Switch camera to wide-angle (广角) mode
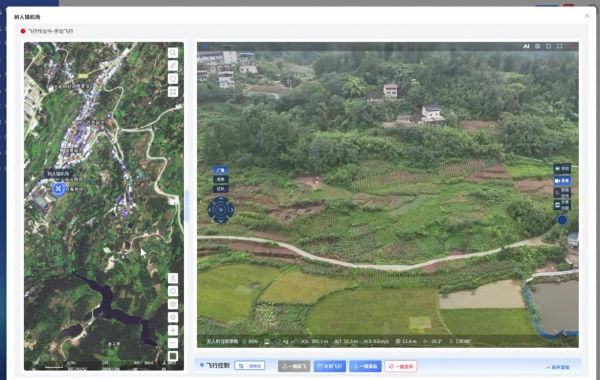The height and width of the screenshot is (380, 600). point(221,170)
